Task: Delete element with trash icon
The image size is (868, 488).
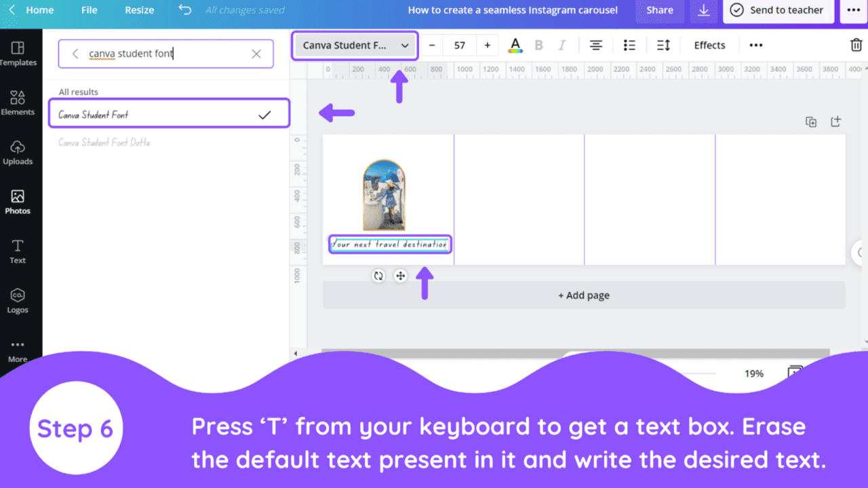Action: (856, 45)
